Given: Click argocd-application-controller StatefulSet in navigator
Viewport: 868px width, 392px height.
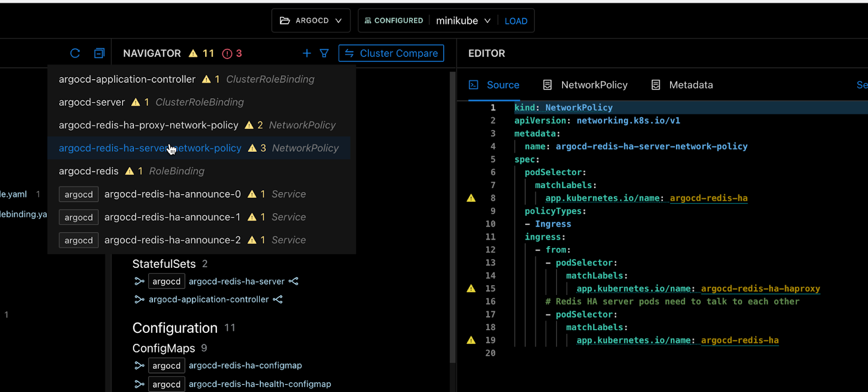Looking at the screenshot, I should point(209,299).
